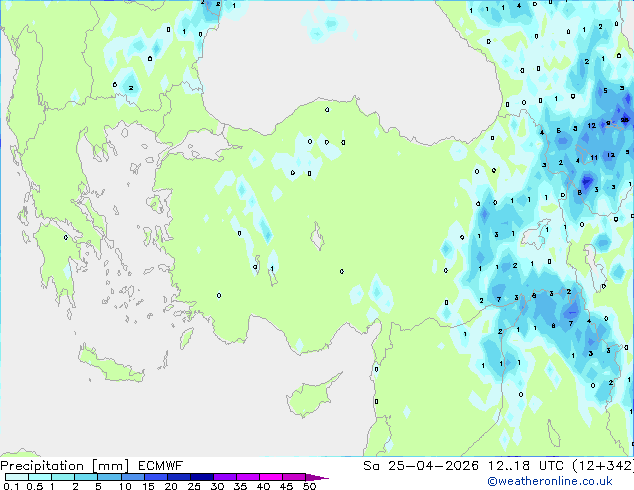Click the '35' legend scale value
Screen dimensions: 634x490
pyautogui.click(x=240, y=486)
